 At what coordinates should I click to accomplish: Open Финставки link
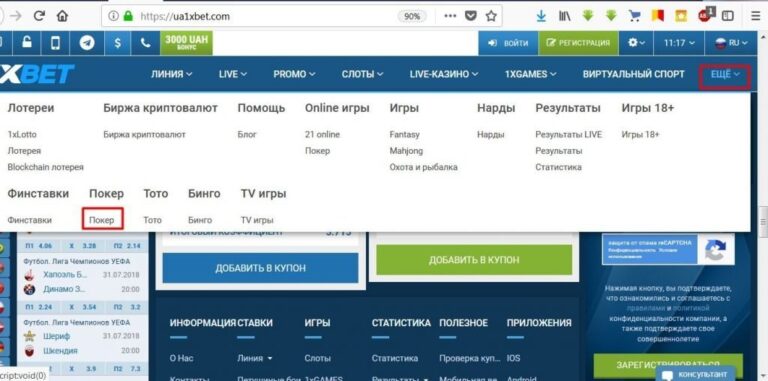[x=29, y=220]
